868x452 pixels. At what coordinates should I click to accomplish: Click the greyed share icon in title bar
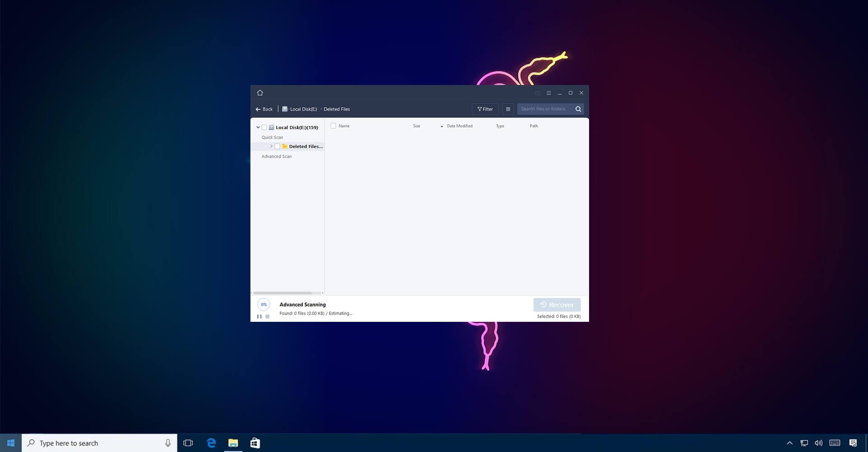pos(538,93)
